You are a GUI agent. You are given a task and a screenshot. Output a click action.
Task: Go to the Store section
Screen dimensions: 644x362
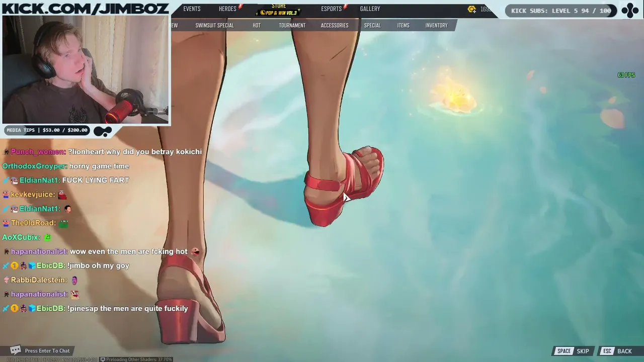pyautogui.click(x=279, y=6)
